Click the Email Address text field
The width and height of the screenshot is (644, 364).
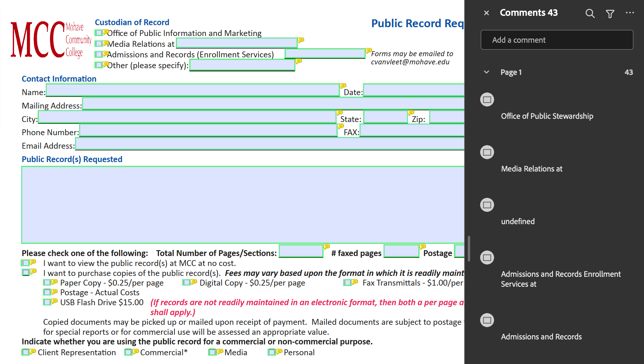(269, 144)
